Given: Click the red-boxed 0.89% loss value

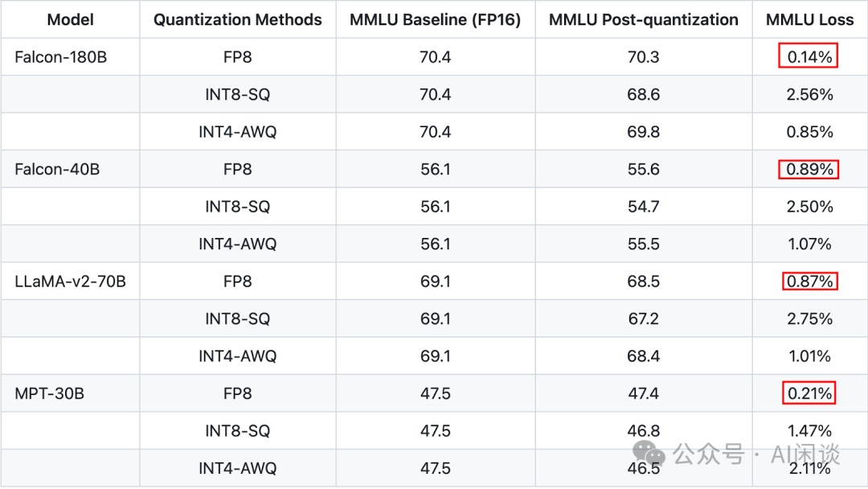Looking at the screenshot, I should [809, 169].
